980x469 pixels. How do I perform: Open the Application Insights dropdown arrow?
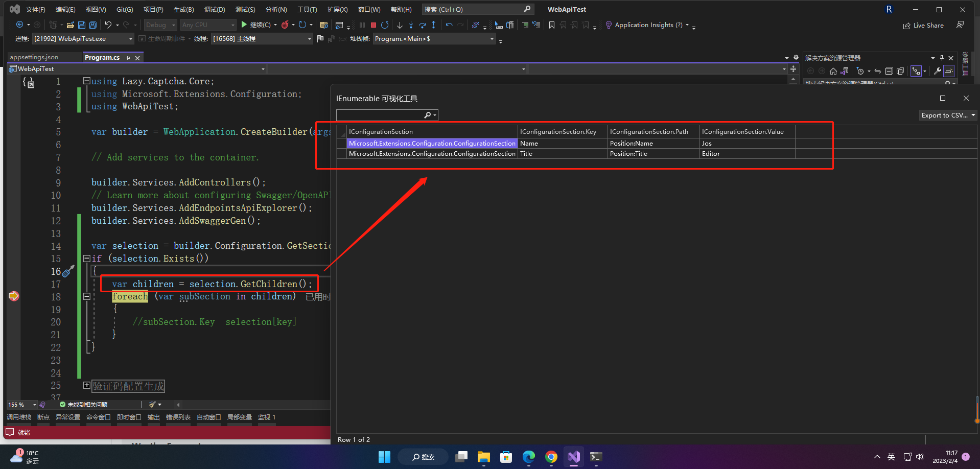pyautogui.click(x=687, y=25)
